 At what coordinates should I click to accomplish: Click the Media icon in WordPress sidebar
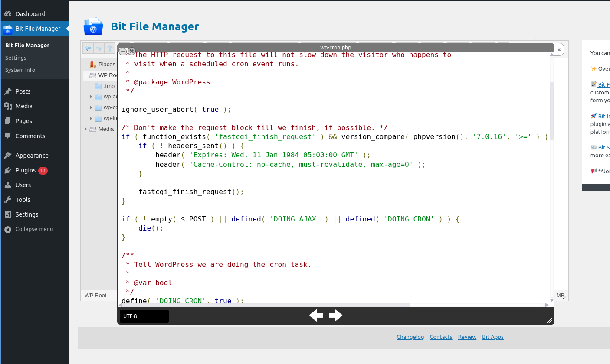click(8, 106)
